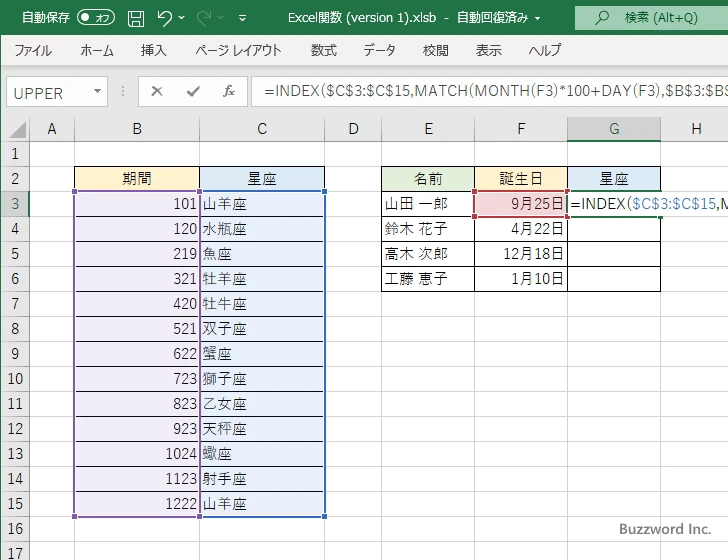Screen dimensions: 728x560
Task: Click the 誕生日 header cell
Action: (521, 179)
